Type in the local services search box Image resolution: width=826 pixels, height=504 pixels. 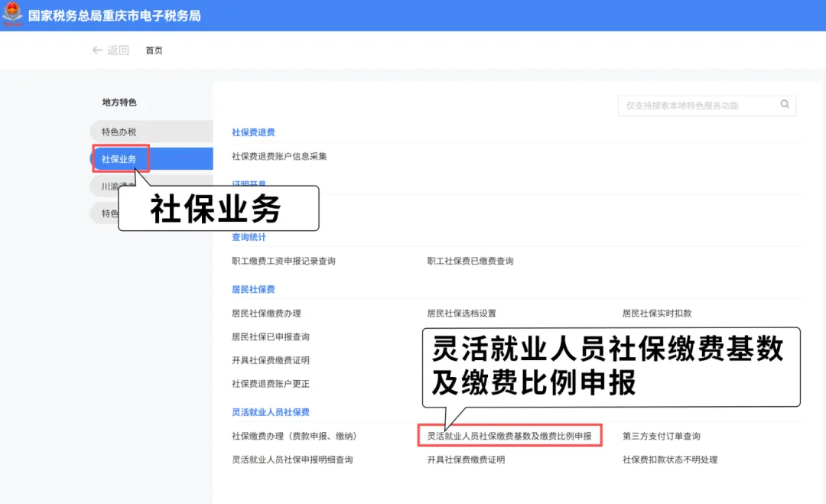tap(696, 106)
